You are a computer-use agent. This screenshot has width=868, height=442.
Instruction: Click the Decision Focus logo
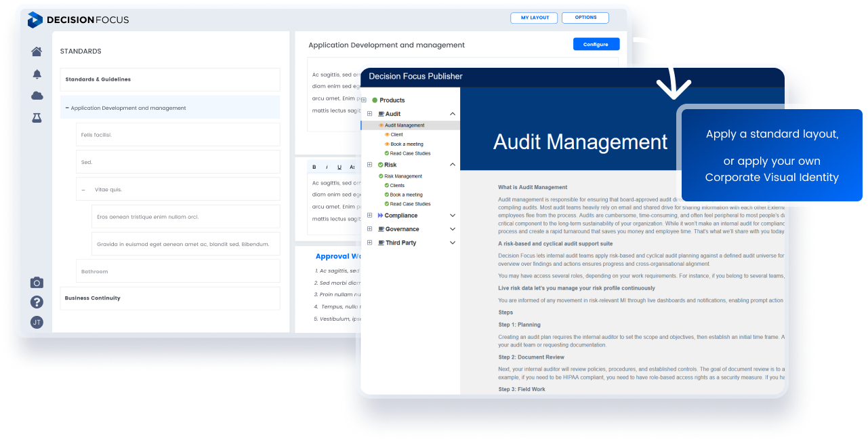click(78, 20)
